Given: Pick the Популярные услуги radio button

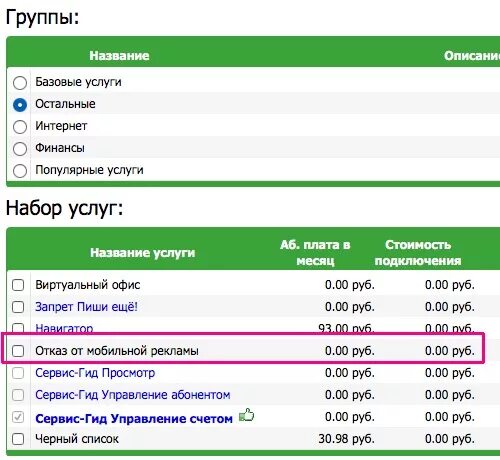Looking at the screenshot, I should pyautogui.click(x=20, y=171).
